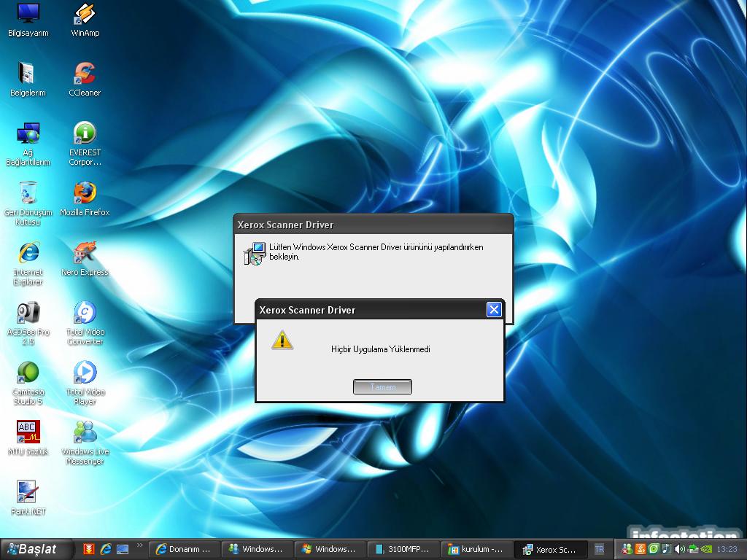The width and height of the screenshot is (747, 560).
Task: Expand the quick launch chevron in taskbar
Action: click(x=139, y=545)
